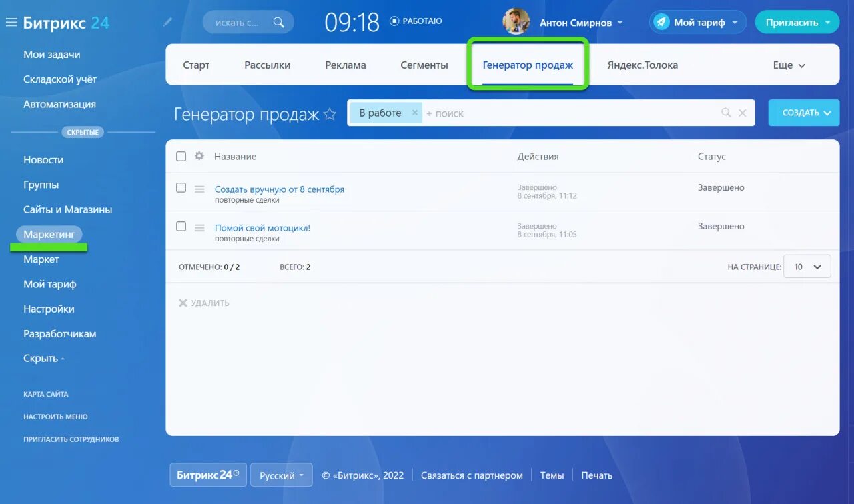
Task: Click the Темы footer link
Action: 552,475
